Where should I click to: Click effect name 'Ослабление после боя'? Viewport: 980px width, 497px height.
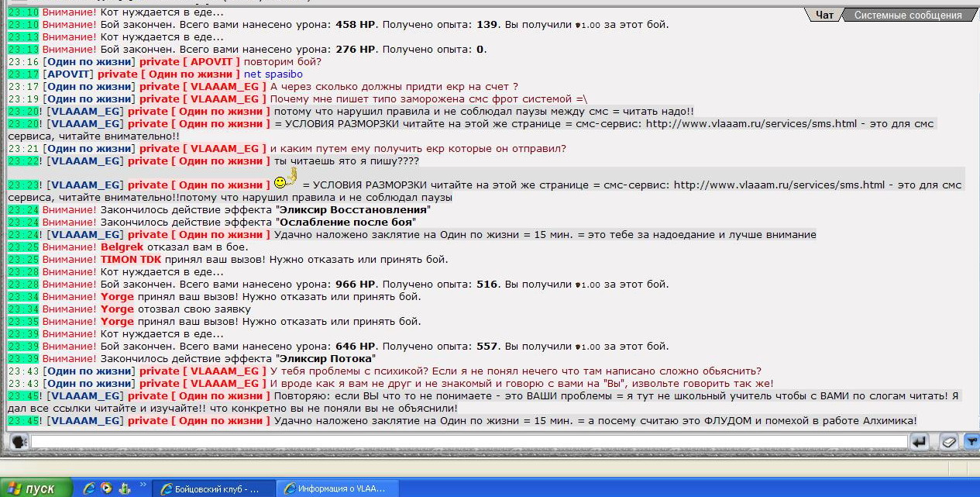tap(347, 223)
